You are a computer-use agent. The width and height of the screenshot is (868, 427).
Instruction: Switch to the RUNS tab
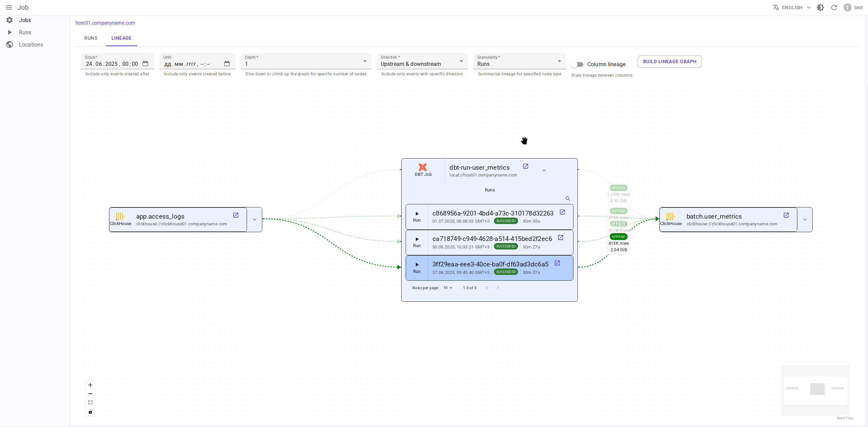(91, 38)
